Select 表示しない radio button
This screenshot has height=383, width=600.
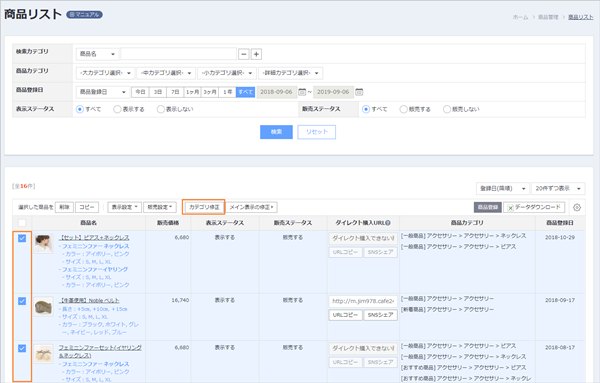161,109
